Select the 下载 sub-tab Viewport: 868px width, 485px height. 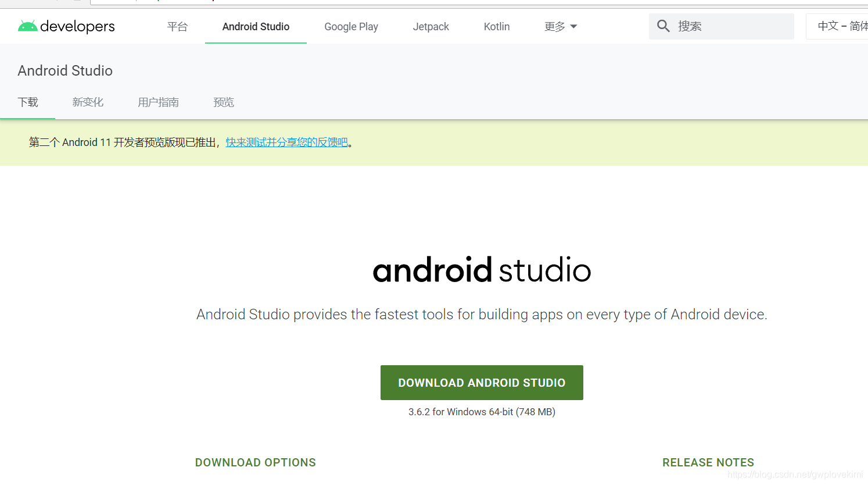(x=28, y=102)
